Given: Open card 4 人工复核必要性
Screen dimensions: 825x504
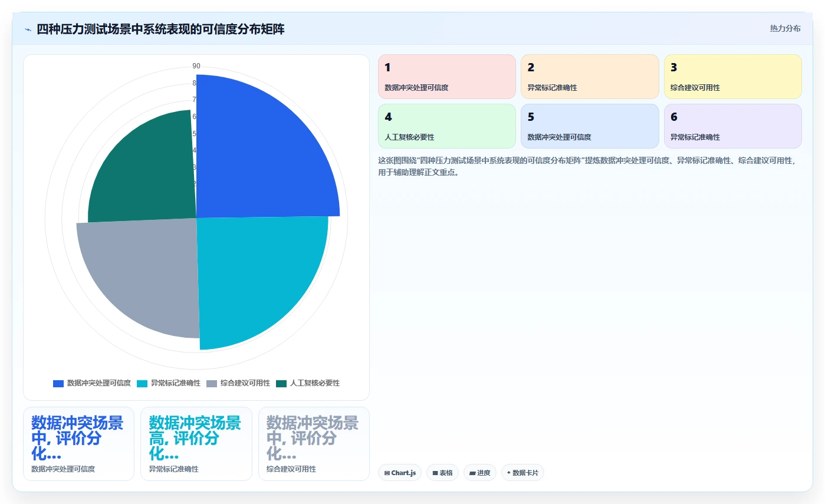Looking at the screenshot, I should click(x=447, y=126).
